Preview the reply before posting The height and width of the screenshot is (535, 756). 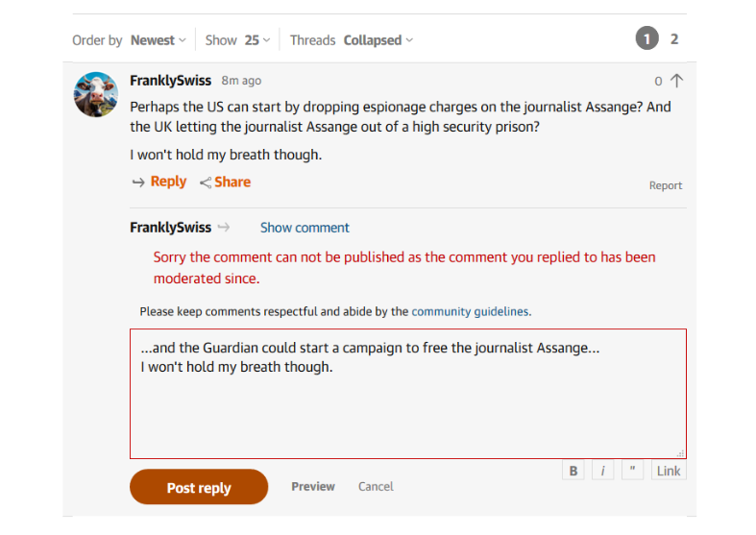coord(313,486)
